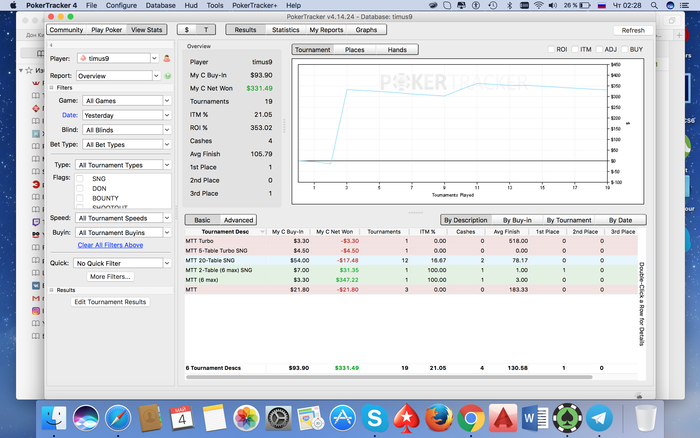700x438 pixels.
Task: Sort by the My C Net Won column header
Action: click(334, 232)
